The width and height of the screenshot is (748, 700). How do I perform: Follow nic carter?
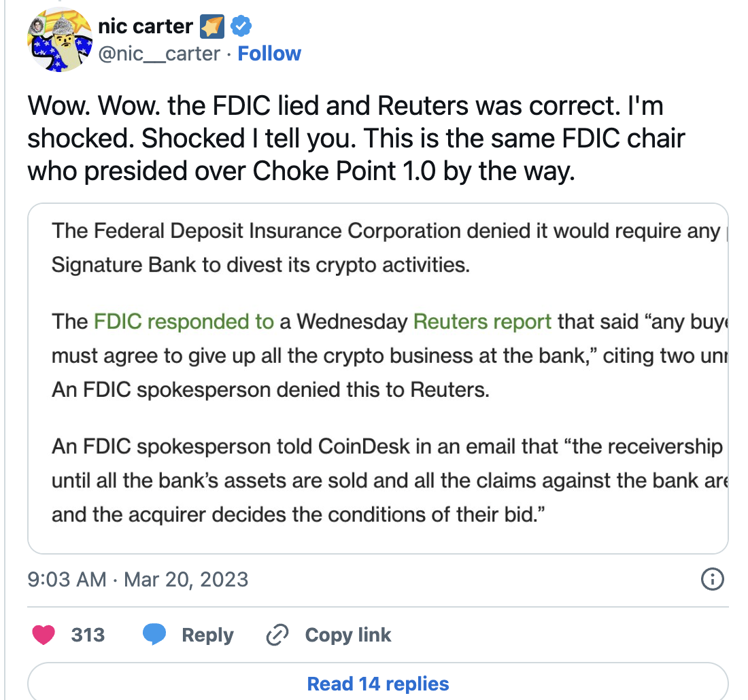point(269,54)
